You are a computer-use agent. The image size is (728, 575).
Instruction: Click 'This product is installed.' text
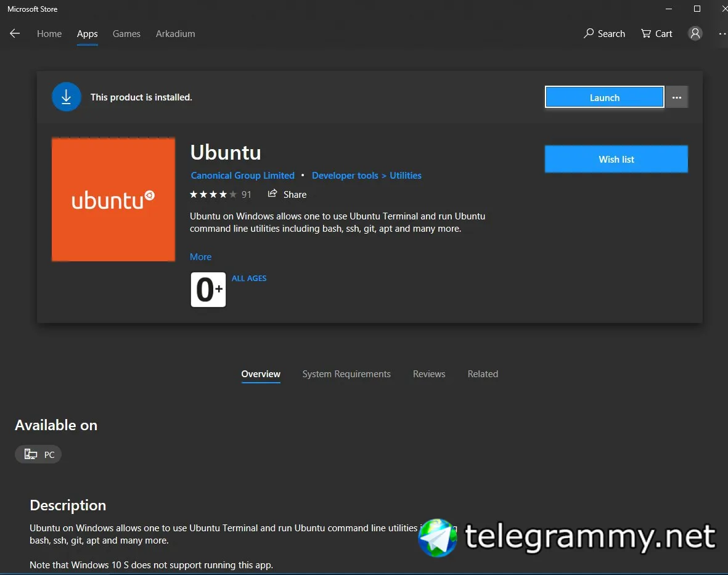pyautogui.click(x=141, y=97)
